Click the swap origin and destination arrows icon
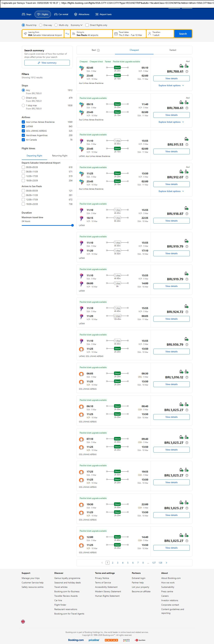The width and height of the screenshot is (214, 644). pyautogui.click(x=67, y=34)
